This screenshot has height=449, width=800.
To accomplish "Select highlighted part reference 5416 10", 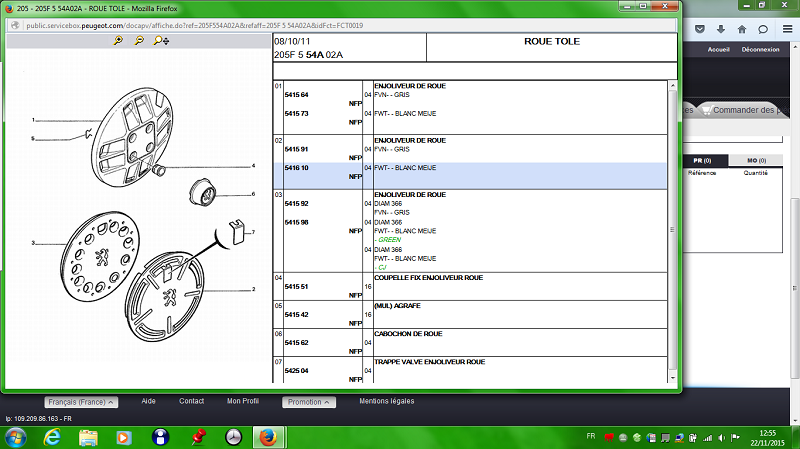I will 296,167.
